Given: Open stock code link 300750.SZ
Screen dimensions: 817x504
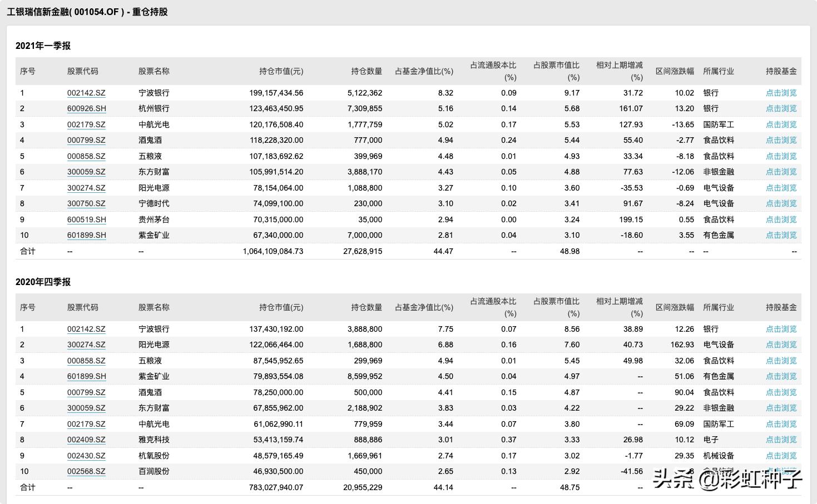Looking at the screenshot, I should tap(86, 203).
